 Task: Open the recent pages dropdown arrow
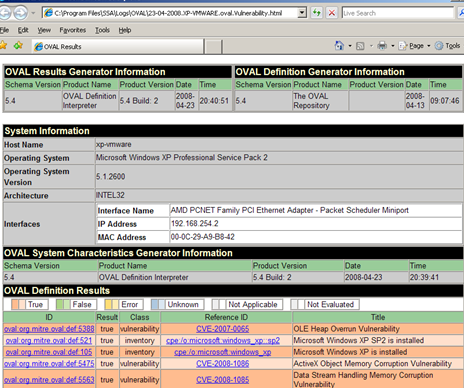33,13
